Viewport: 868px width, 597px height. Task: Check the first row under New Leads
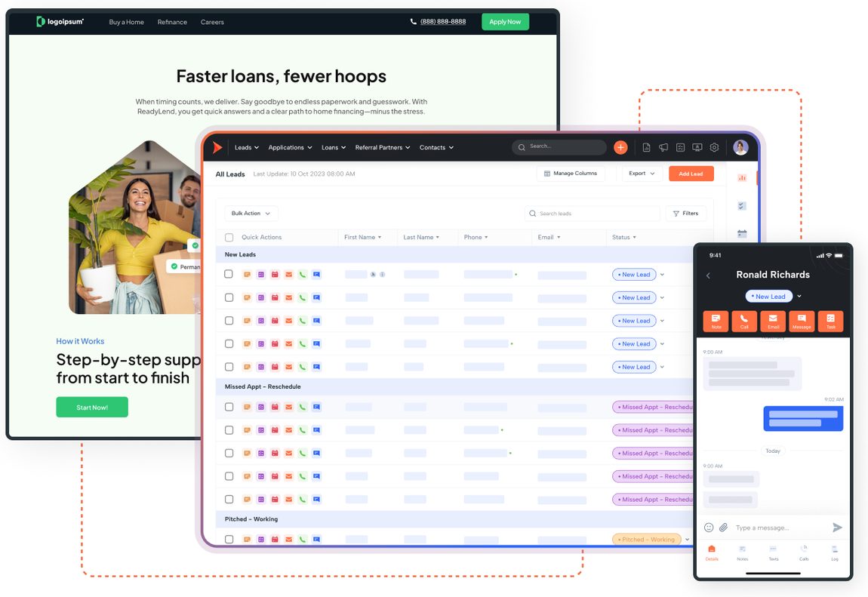(x=229, y=274)
